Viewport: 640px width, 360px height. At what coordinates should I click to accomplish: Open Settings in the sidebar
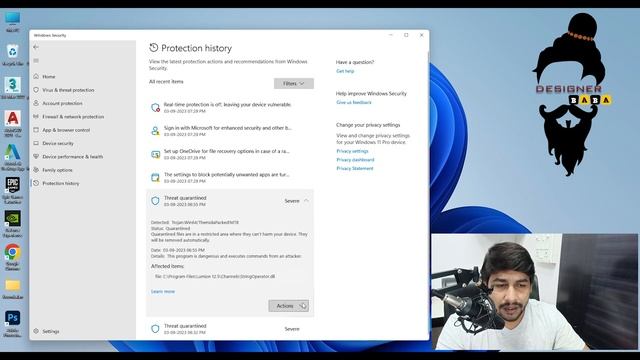click(x=51, y=331)
